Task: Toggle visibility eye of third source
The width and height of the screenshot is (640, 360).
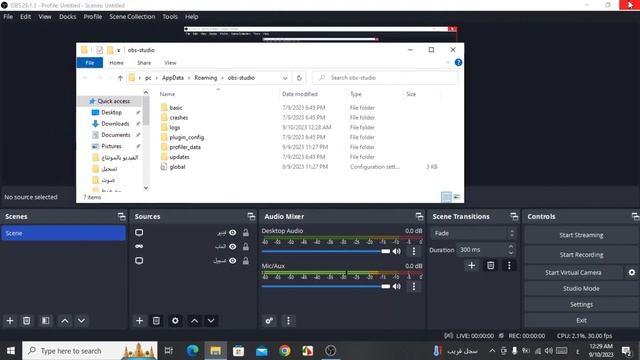Action: [233, 260]
